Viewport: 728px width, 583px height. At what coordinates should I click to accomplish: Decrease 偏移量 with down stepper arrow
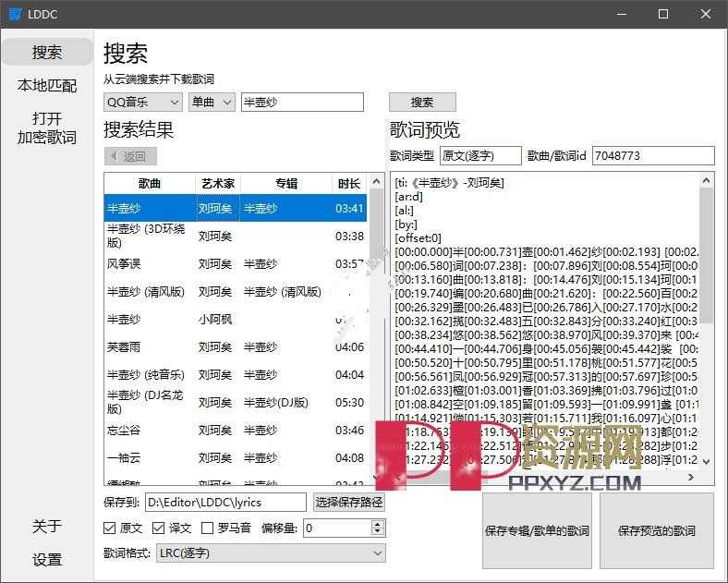point(378,532)
